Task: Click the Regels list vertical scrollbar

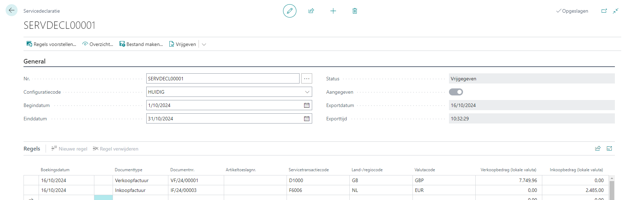Action: click(612, 188)
